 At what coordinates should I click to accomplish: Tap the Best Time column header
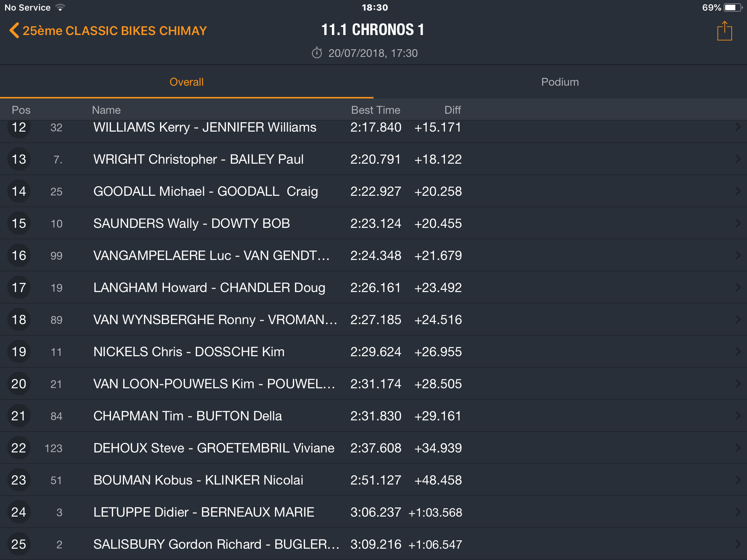(376, 110)
